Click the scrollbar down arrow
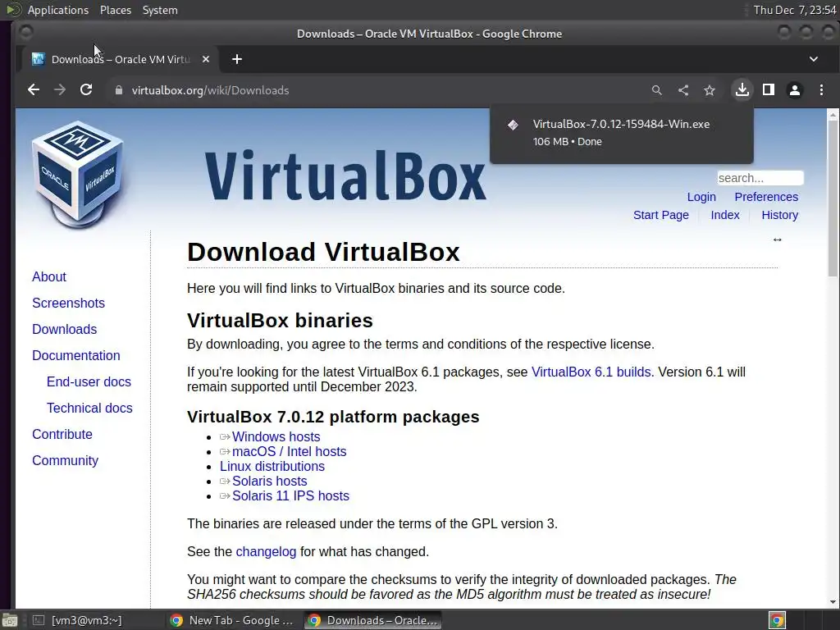Viewport: 840px width, 630px height. 833,602
